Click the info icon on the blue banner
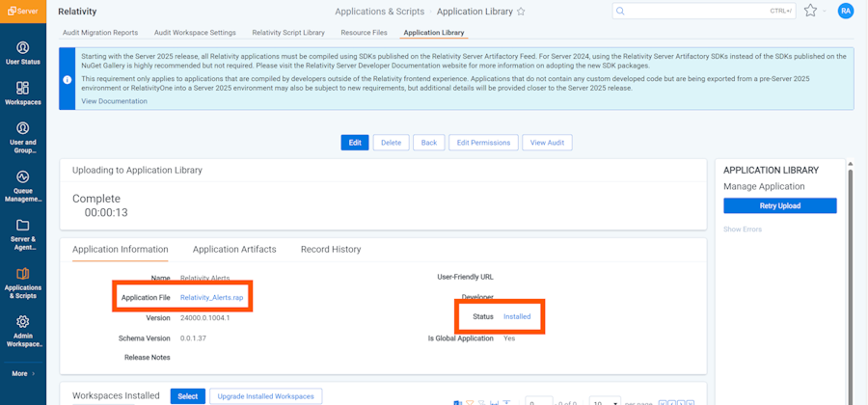Image resolution: width=868 pixels, height=405 pixels. point(67,79)
